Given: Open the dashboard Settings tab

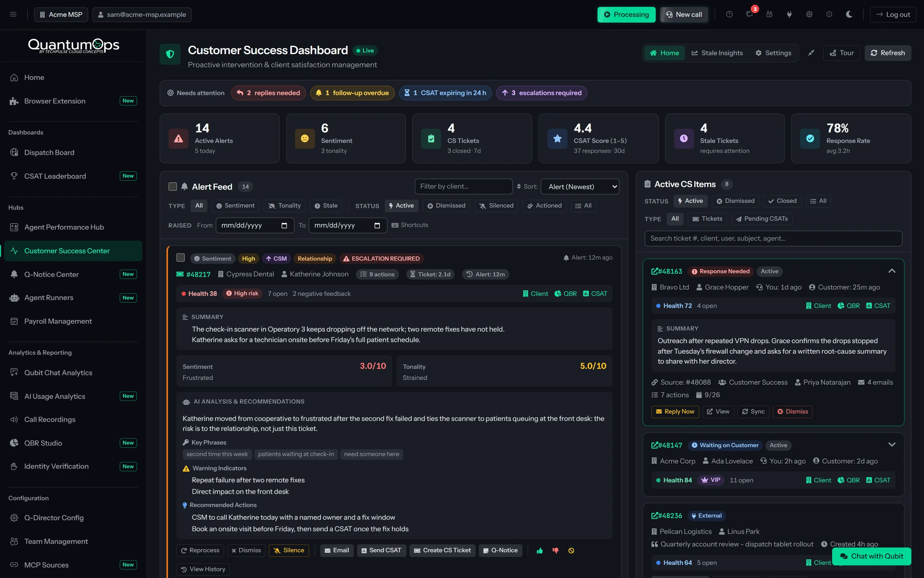Looking at the screenshot, I should 773,53.
